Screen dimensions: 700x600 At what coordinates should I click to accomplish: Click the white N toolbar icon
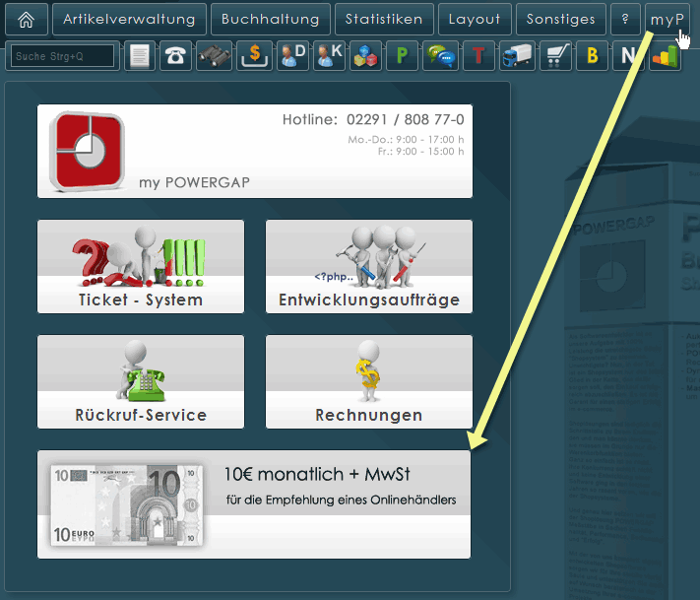point(628,56)
